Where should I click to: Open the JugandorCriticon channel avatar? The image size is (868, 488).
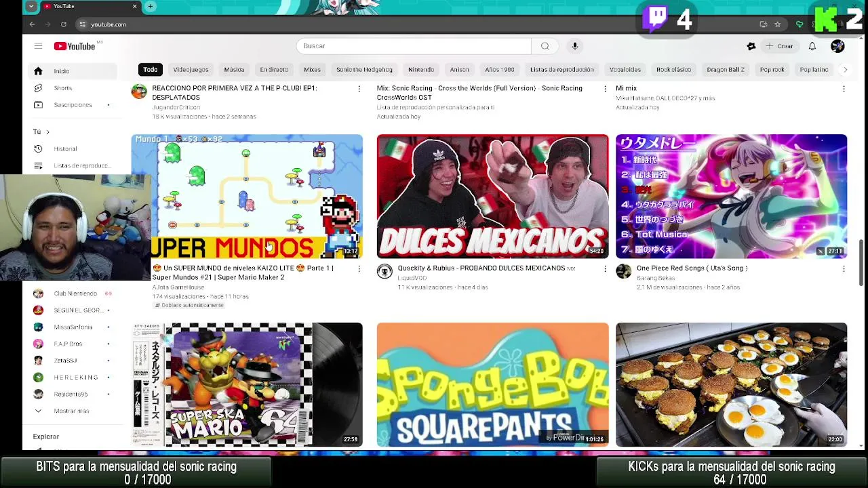pos(139,91)
